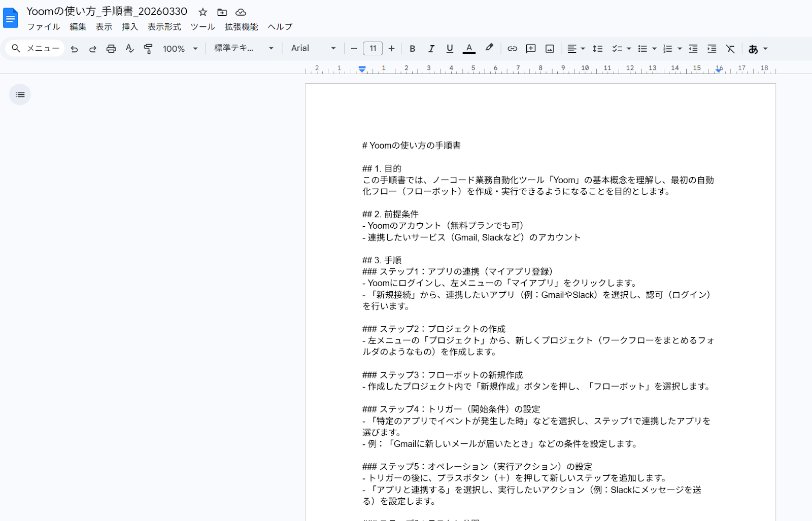The image size is (812, 521).
Task: Open line and paragraph spacing
Action: [x=598, y=49]
